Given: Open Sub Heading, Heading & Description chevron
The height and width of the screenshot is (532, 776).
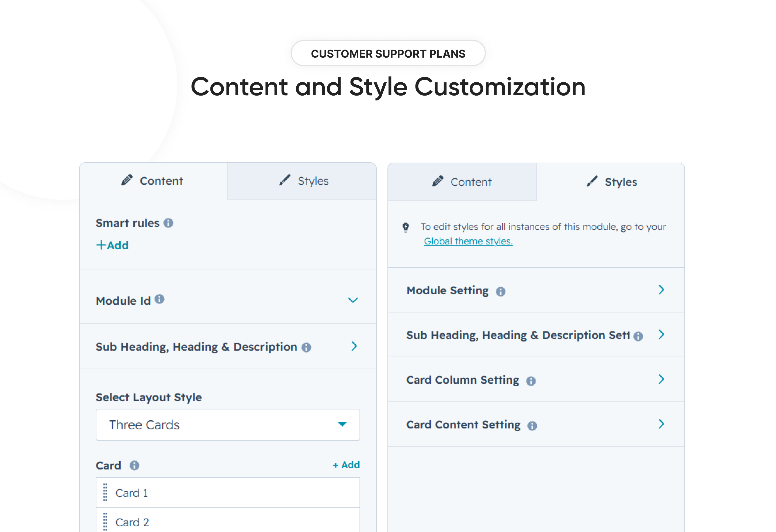Looking at the screenshot, I should click(x=354, y=346).
